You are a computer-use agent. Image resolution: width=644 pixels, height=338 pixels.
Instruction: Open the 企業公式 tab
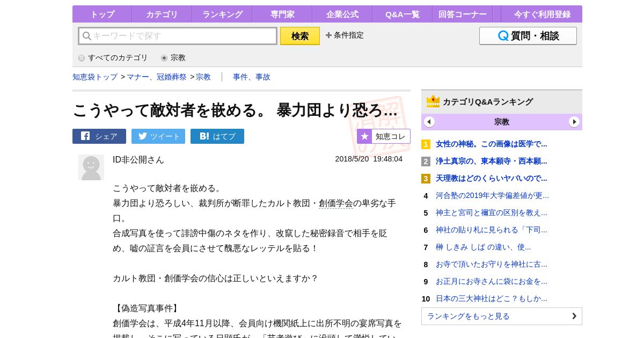342,14
